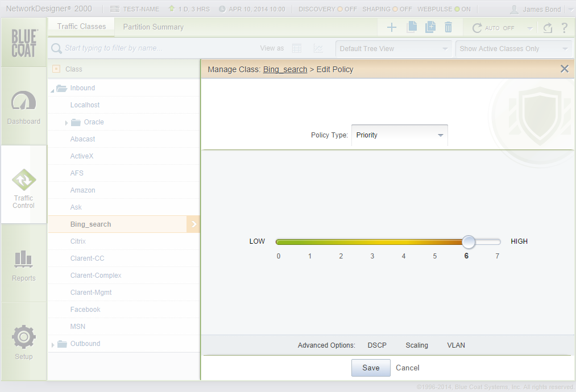
Task: Click the Class column header icon
Action: pos(56,69)
